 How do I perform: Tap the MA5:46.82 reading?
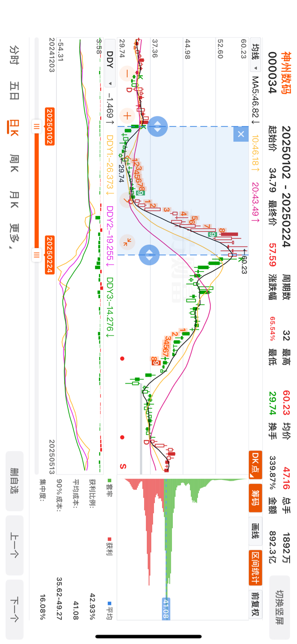coord(256,100)
